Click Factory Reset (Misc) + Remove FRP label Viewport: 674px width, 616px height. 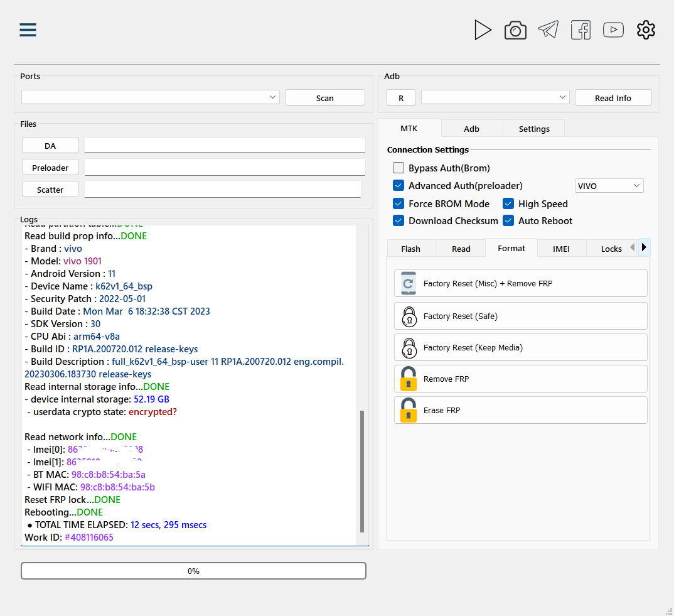[x=488, y=283]
